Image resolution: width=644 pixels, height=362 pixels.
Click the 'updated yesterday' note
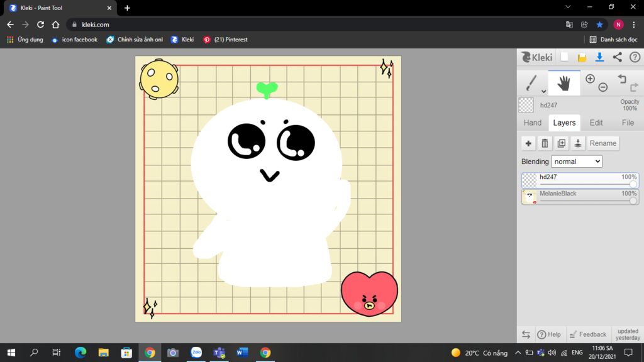(x=628, y=334)
